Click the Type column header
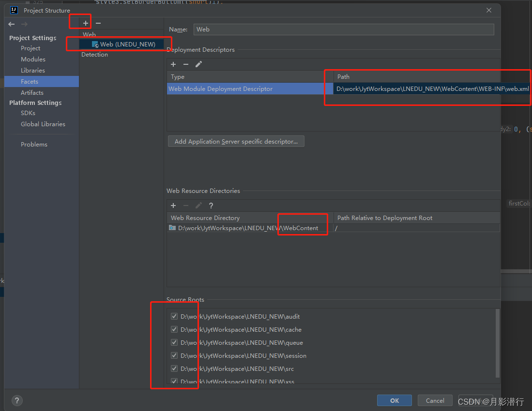The height and width of the screenshot is (411, 532). tap(250, 77)
